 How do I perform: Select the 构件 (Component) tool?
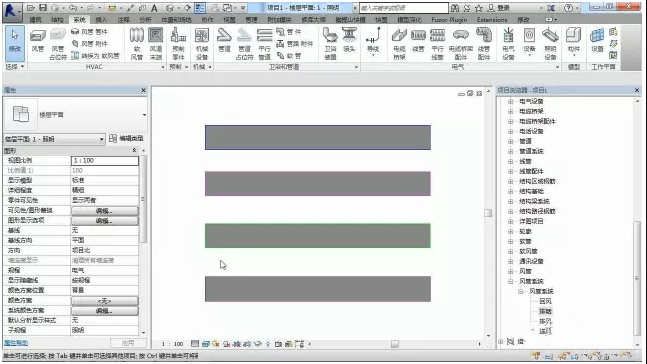click(x=574, y=41)
